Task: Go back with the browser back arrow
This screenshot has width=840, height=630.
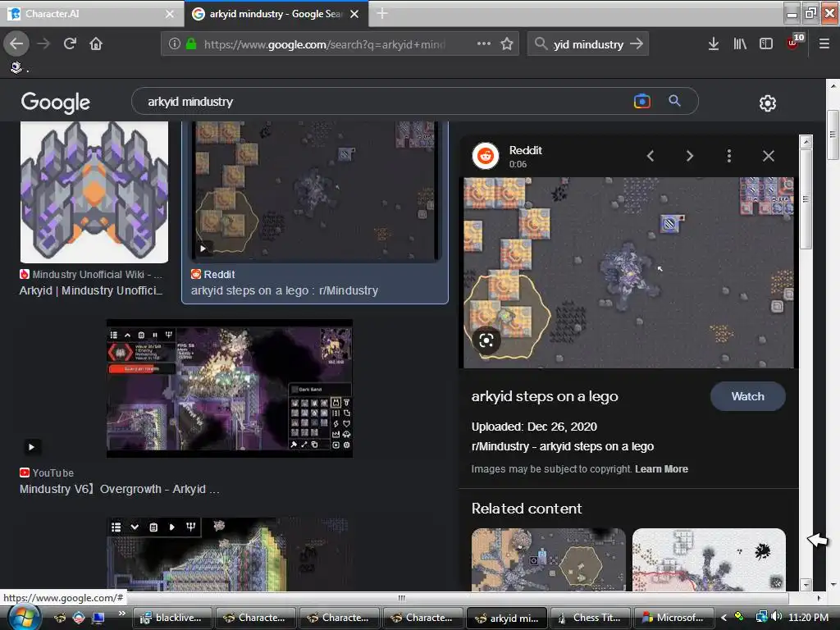Action: [16, 44]
